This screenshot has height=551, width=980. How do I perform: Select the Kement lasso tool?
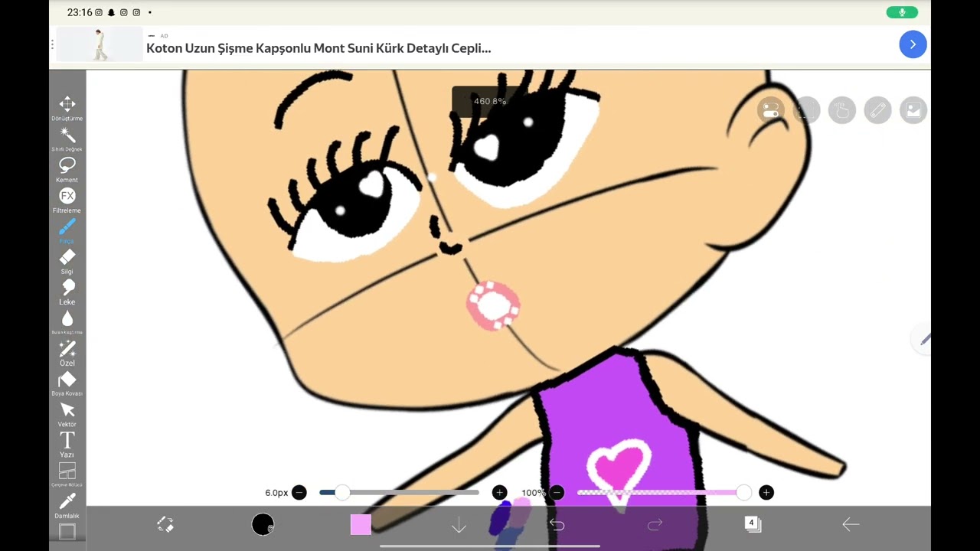pyautogui.click(x=67, y=169)
